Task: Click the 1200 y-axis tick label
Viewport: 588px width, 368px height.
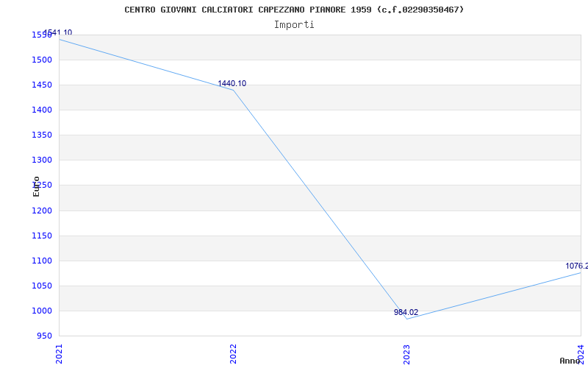Action: tap(42, 210)
